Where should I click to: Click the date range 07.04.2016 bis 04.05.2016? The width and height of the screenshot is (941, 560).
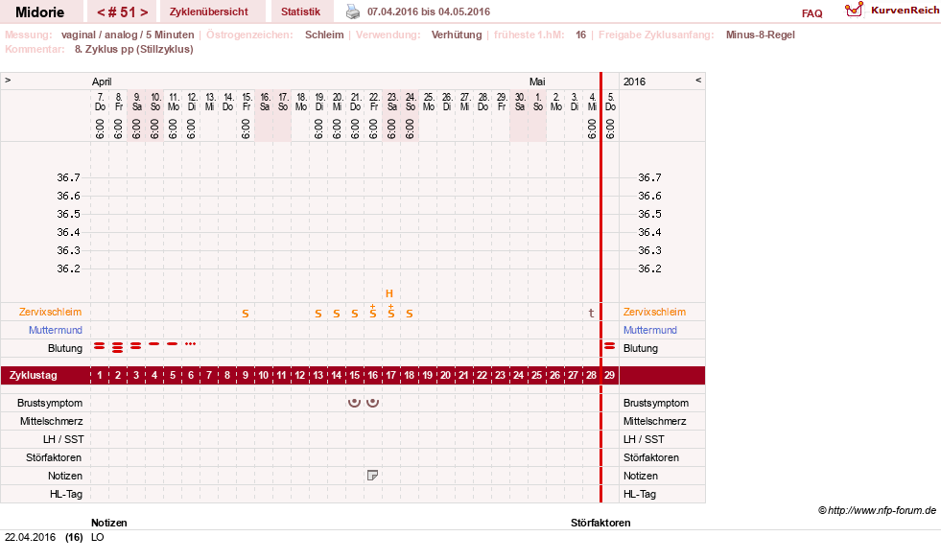[x=429, y=12]
